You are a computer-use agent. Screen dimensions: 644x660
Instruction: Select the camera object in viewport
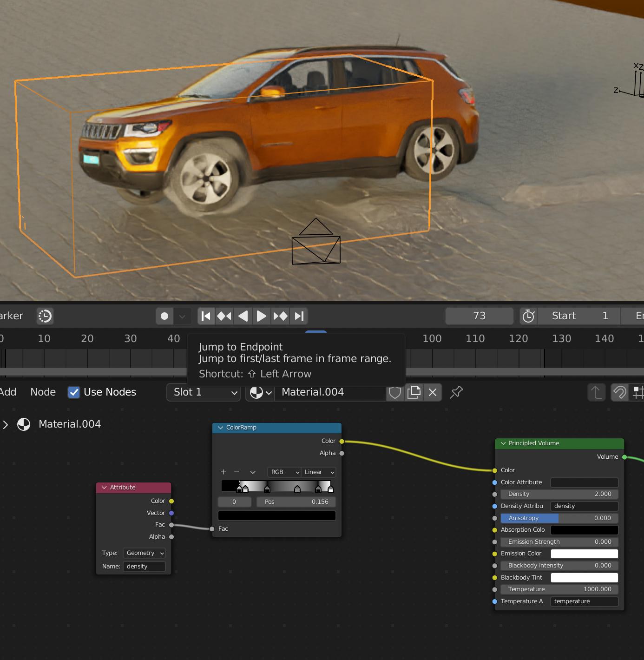coord(316,242)
